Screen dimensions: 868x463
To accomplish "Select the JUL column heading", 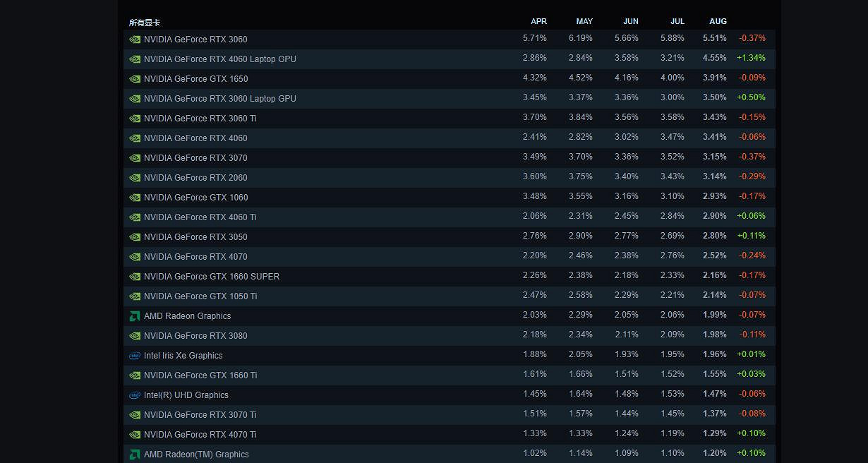I will tap(677, 21).
